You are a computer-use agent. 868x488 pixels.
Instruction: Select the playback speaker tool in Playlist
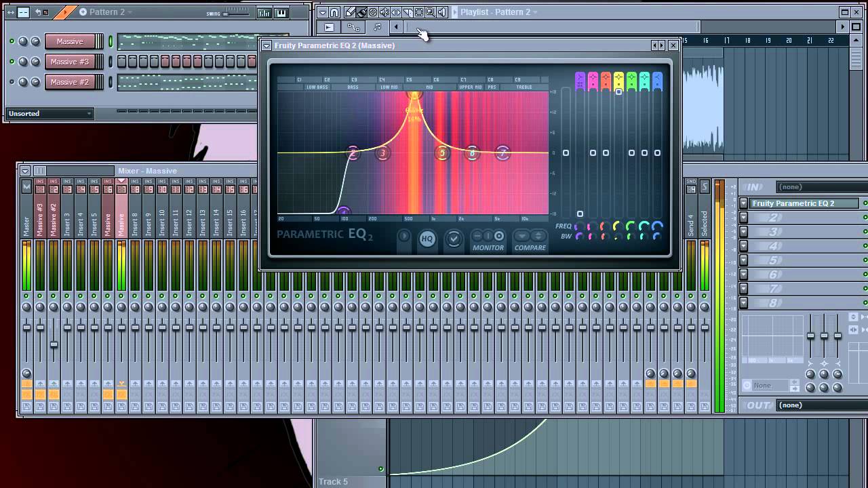tap(442, 12)
